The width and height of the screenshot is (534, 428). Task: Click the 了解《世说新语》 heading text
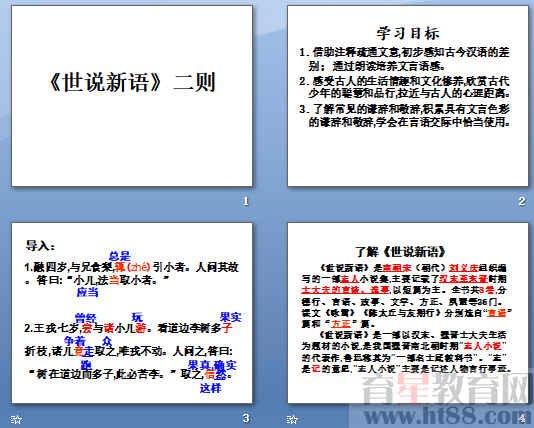[400, 252]
